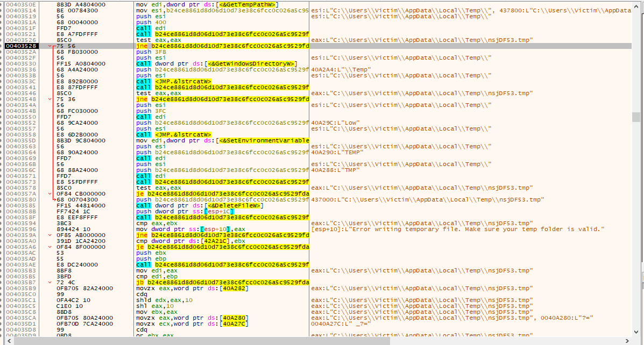Click the highlighted operand 40A280
This screenshot has width=644, height=345.
(229, 318)
